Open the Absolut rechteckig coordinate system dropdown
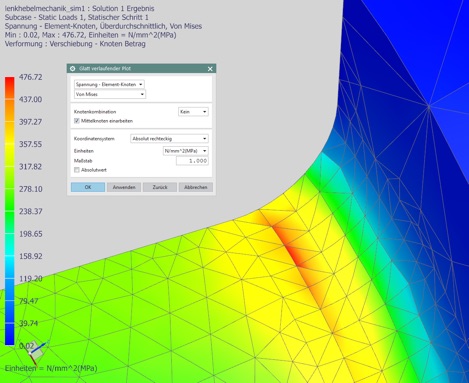 point(169,139)
